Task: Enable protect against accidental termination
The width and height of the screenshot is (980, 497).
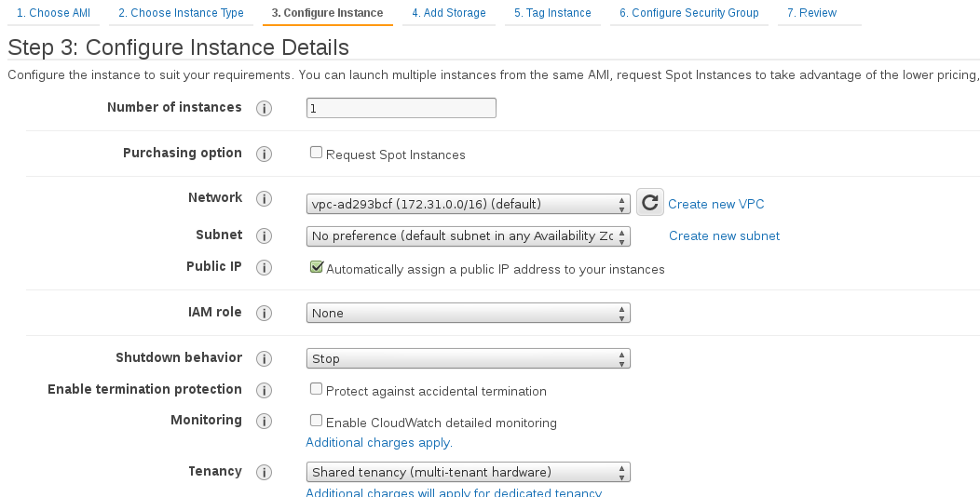Action: [317, 390]
